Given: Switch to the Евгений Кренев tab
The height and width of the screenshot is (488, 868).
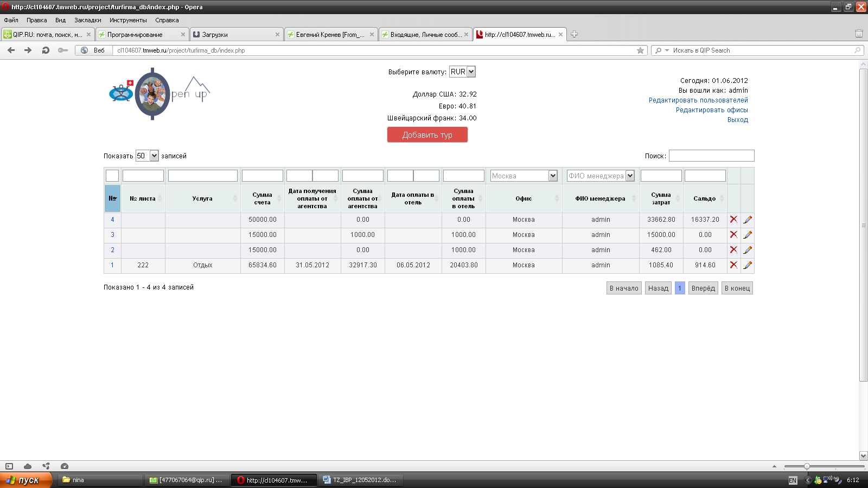Looking at the screenshot, I should pyautogui.click(x=331, y=34).
